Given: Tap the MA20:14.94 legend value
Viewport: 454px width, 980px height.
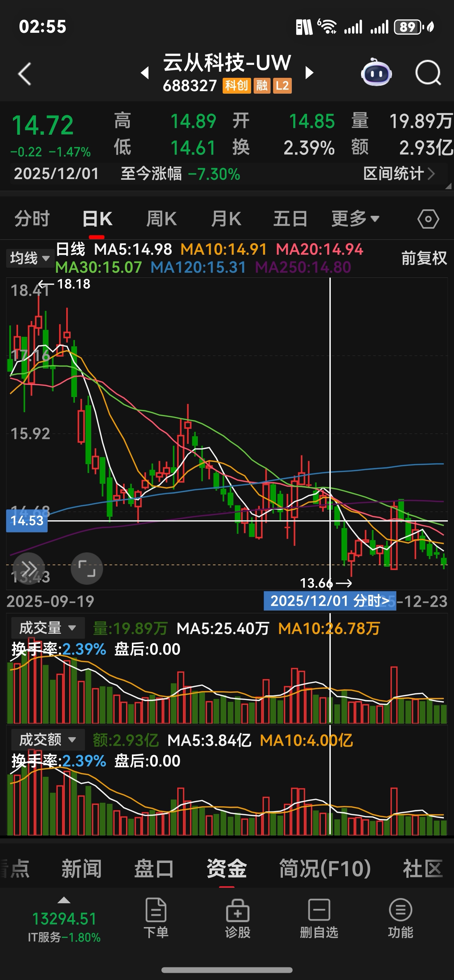Looking at the screenshot, I should pos(319,250).
